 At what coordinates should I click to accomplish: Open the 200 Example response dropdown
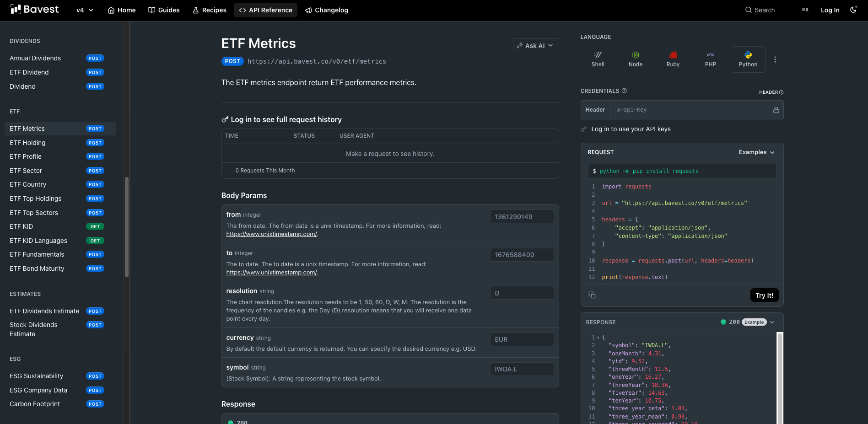pyautogui.click(x=748, y=322)
